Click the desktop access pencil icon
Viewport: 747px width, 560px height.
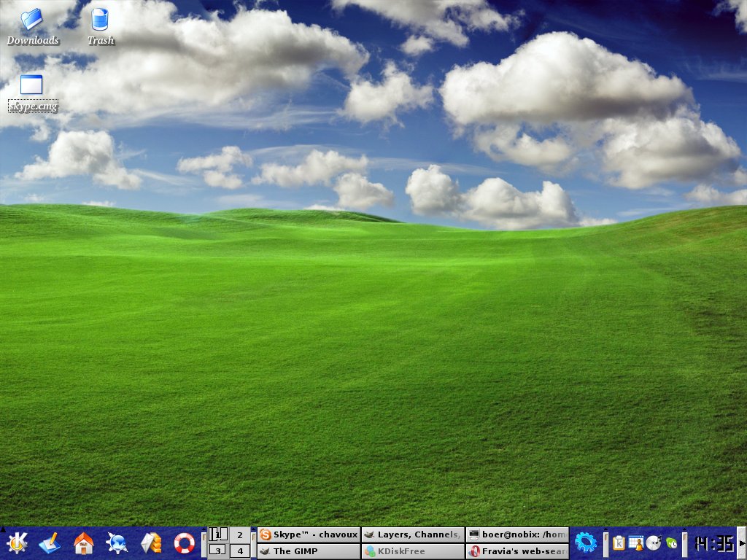(50, 543)
